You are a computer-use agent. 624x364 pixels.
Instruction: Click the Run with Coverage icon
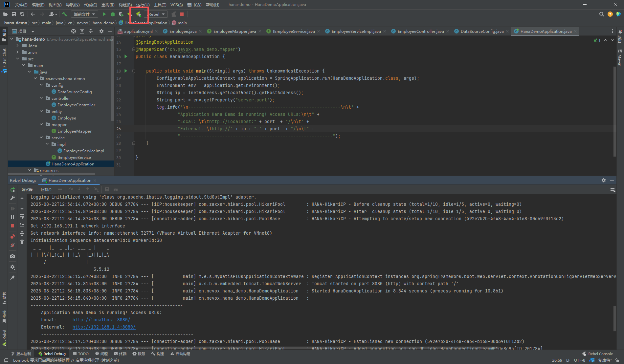[121, 14]
